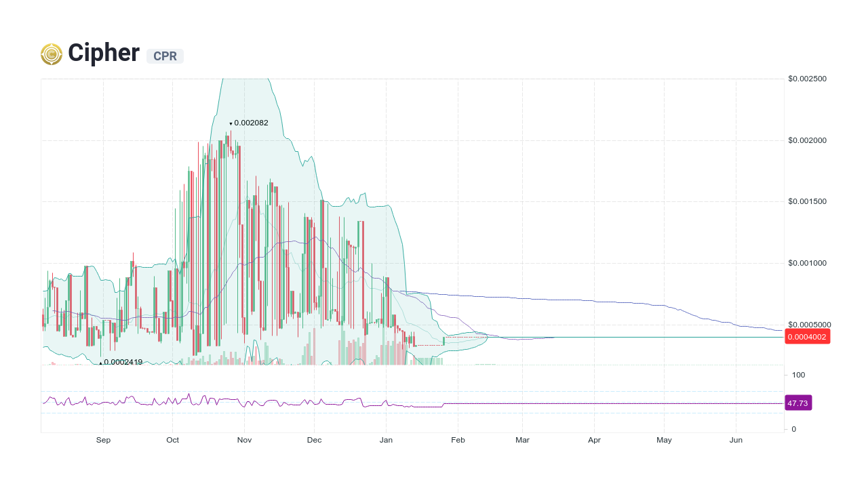Click the CPR ticker badge
This screenshot has width=868, height=488.
[165, 56]
